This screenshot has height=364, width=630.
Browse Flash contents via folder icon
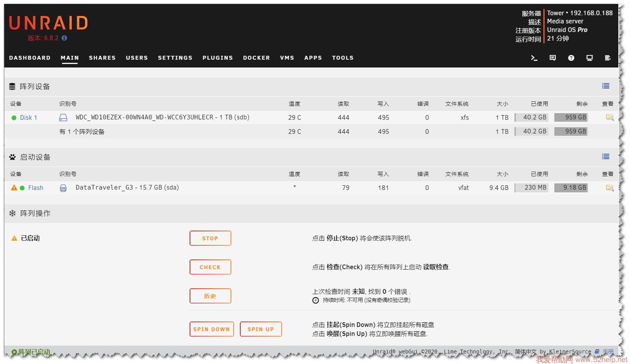[x=609, y=188]
